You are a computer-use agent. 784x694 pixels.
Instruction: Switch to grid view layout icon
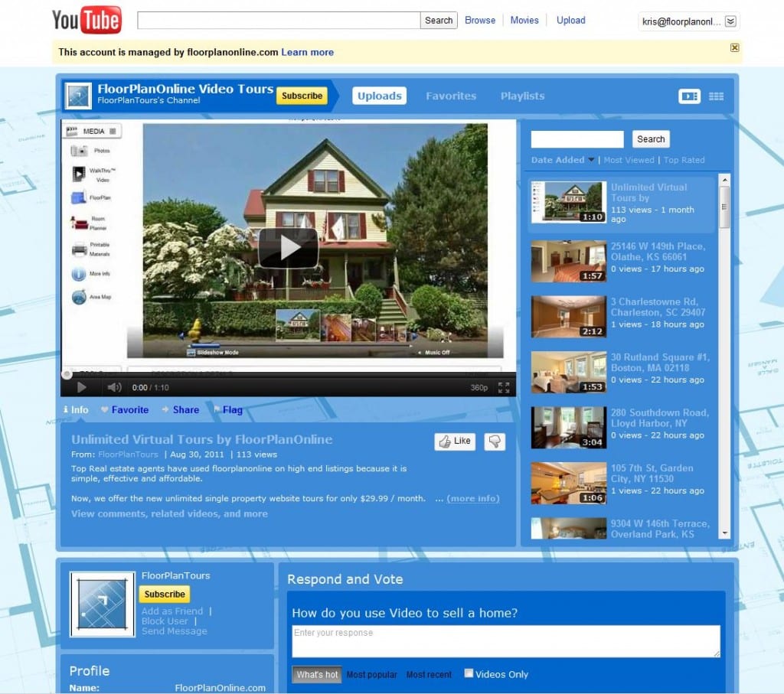click(x=716, y=96)
